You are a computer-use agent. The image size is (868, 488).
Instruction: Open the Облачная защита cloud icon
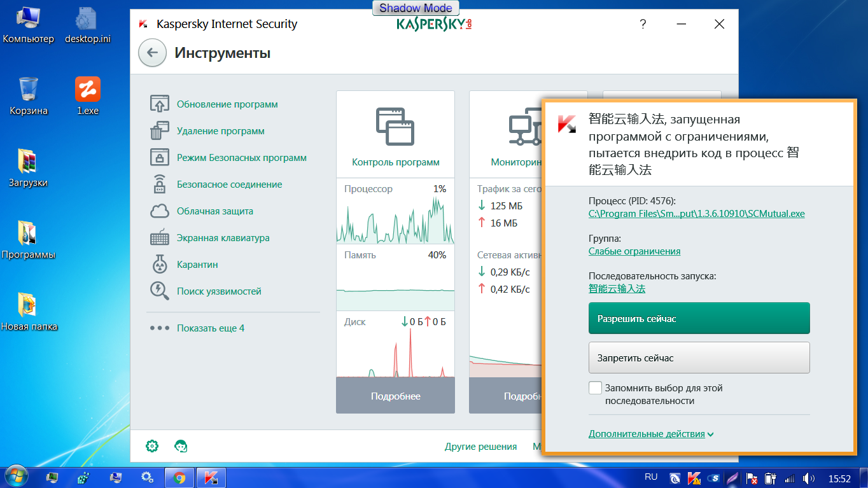point(159,211)
